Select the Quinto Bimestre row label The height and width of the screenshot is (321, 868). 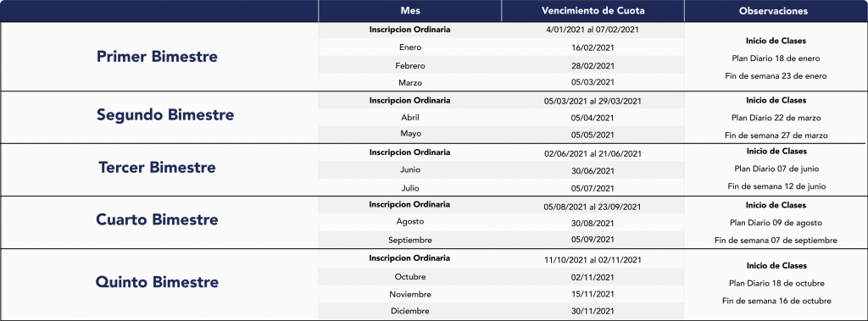pos(157,282)
